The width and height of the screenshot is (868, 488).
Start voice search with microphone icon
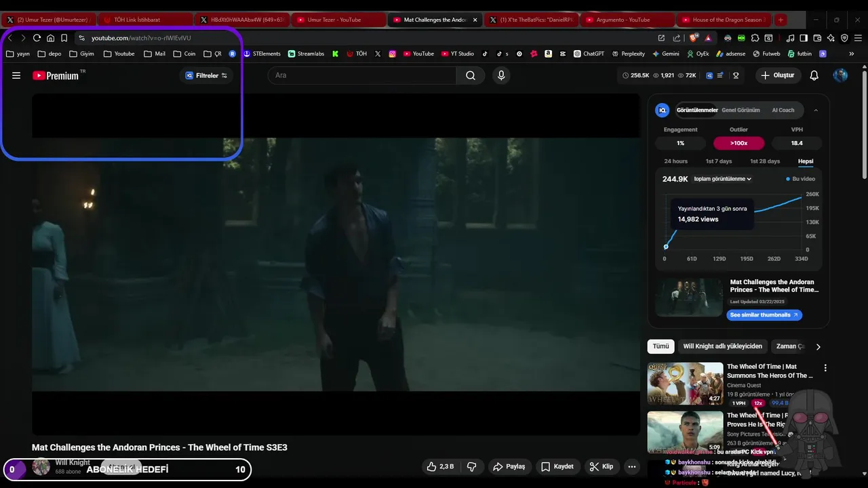501,75
